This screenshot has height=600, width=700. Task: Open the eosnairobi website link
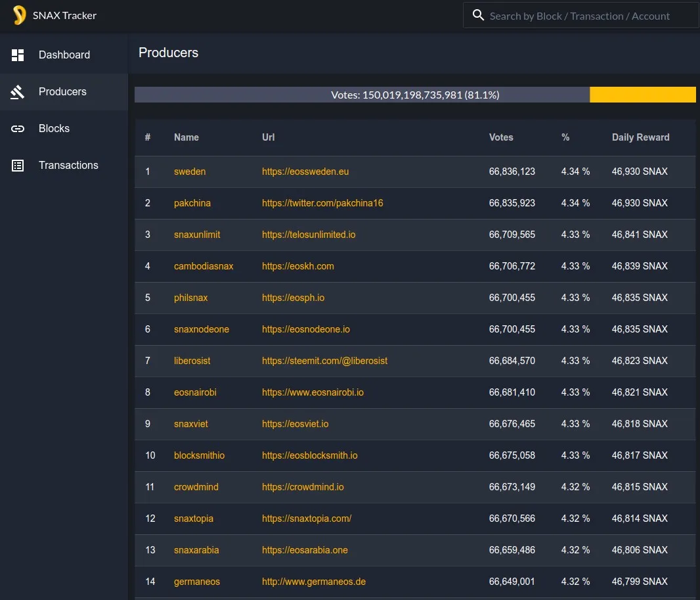click(x=313, y=392)
